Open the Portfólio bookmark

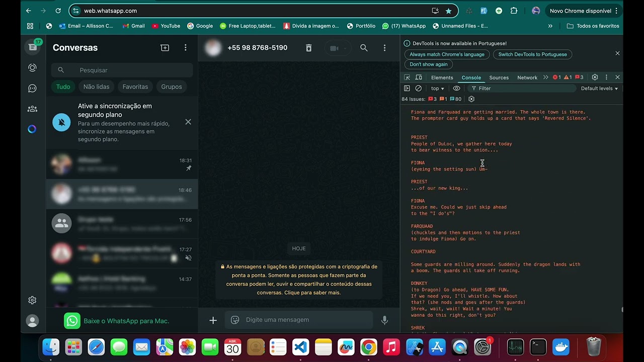point(360,26)
